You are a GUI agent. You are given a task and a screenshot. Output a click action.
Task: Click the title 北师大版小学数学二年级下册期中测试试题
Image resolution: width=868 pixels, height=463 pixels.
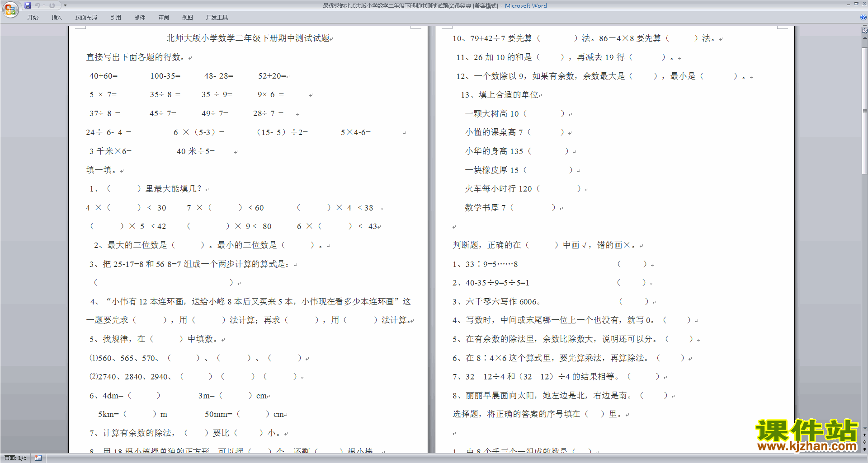[x=248, y=38]
